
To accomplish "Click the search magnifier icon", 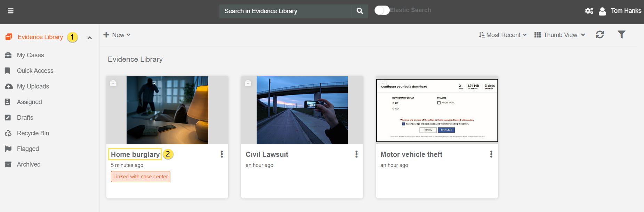I will coord(360,11).
